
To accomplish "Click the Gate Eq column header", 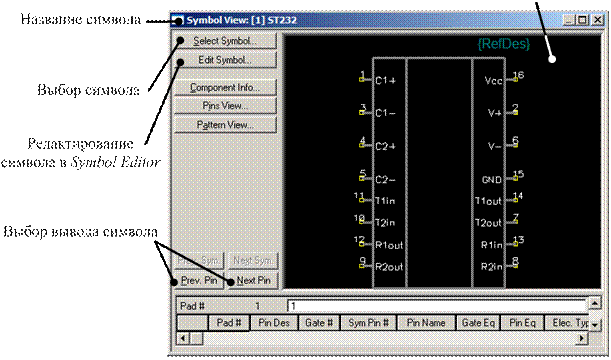I will [x=478, y=323].
